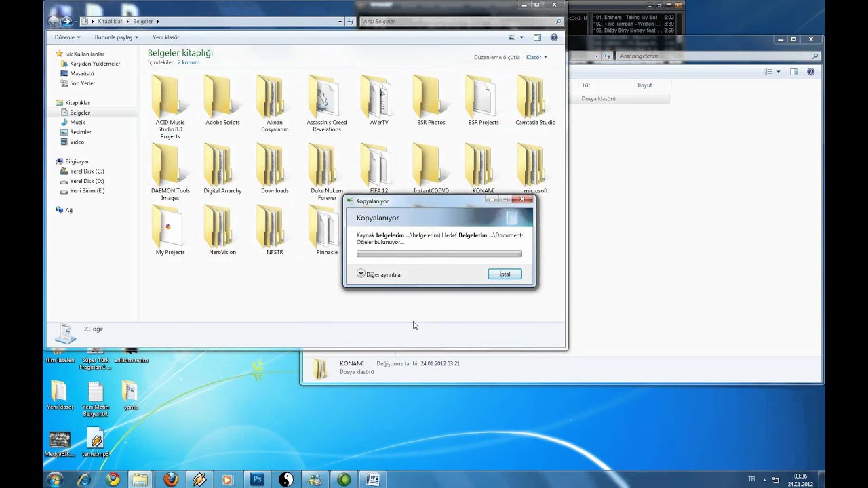Viewport: 868px width, 488px height.
Task: Click the Explorer back navigation arrow
Action: [54, 22]
